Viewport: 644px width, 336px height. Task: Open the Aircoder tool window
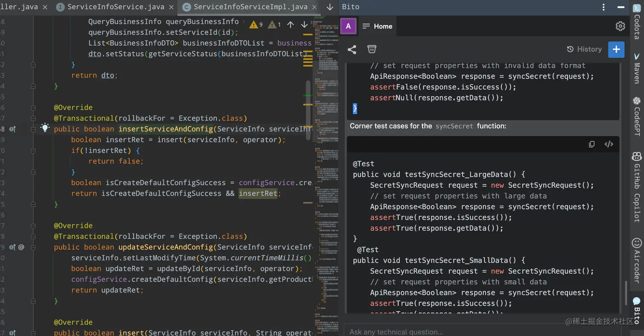(x=637, y=261)
